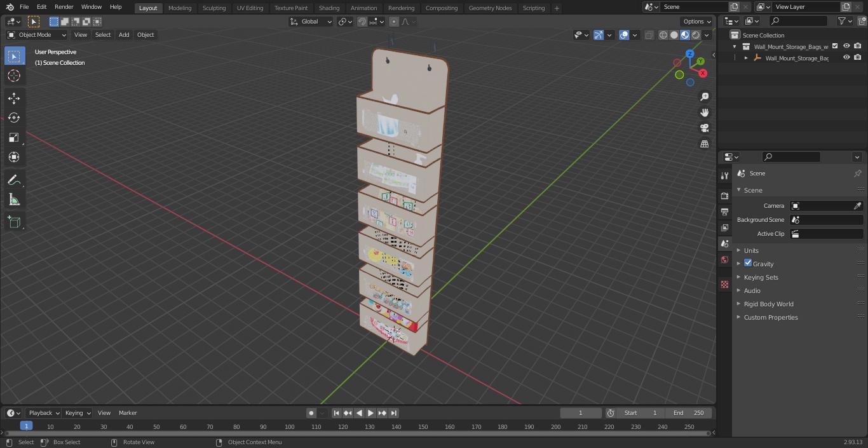
Task: Toggle proportional editing
Action: tap(394, 22)
